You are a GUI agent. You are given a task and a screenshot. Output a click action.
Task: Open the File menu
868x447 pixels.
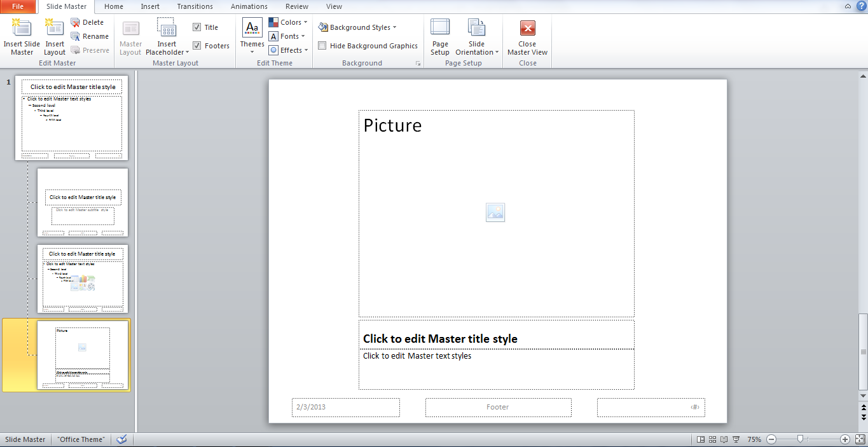(x=17, y=6)
